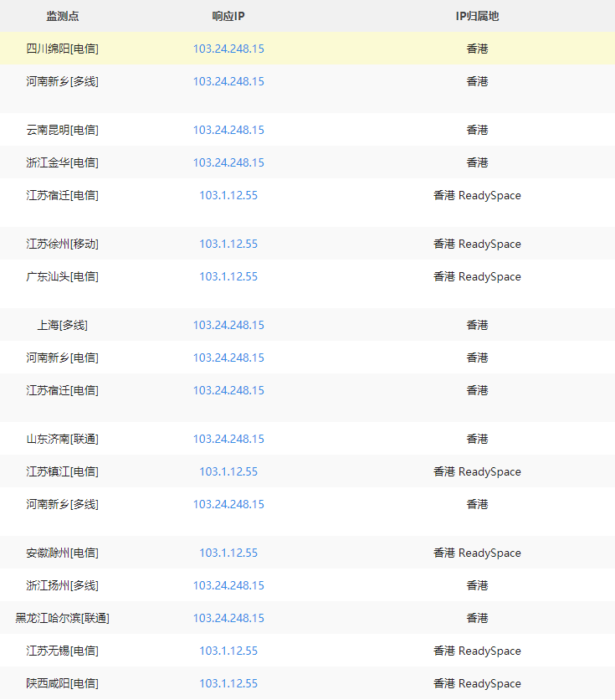Open the response IP for 上海[多线]
Screen dimensions: 615x700
[x=228, y=325]
